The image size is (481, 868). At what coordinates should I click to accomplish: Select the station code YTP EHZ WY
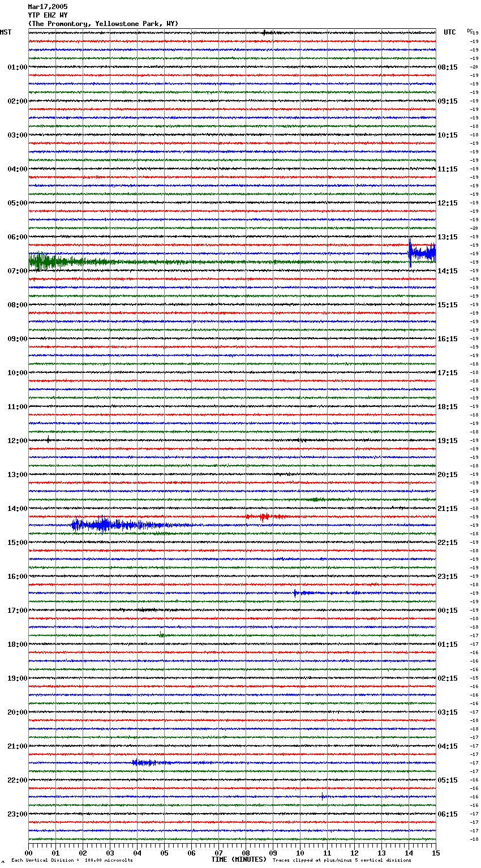48,15
